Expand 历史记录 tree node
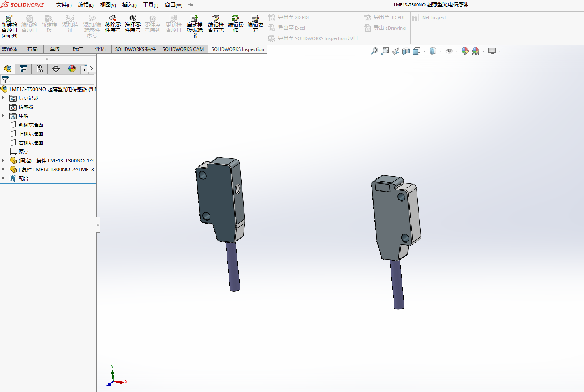 (3, 98)
